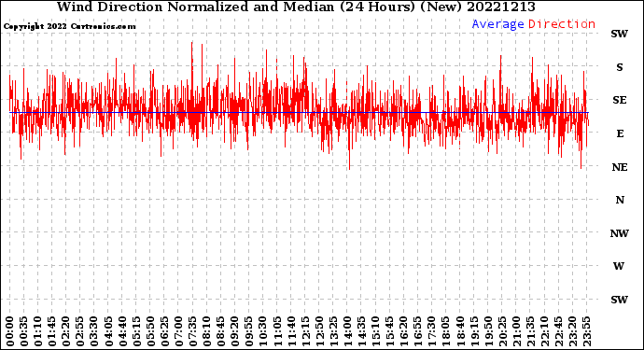Click the chart title text
Viewport: 644px width, 350px height.
[296, 7]
